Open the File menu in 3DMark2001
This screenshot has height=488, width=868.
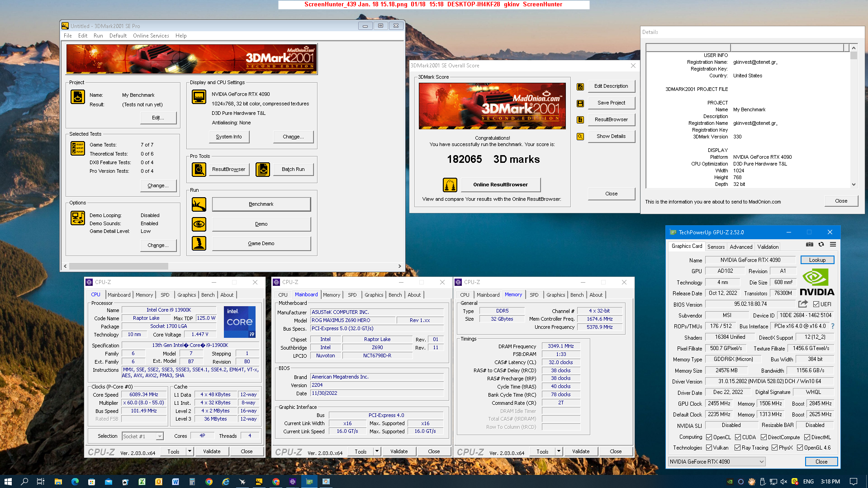coord(68,36)
